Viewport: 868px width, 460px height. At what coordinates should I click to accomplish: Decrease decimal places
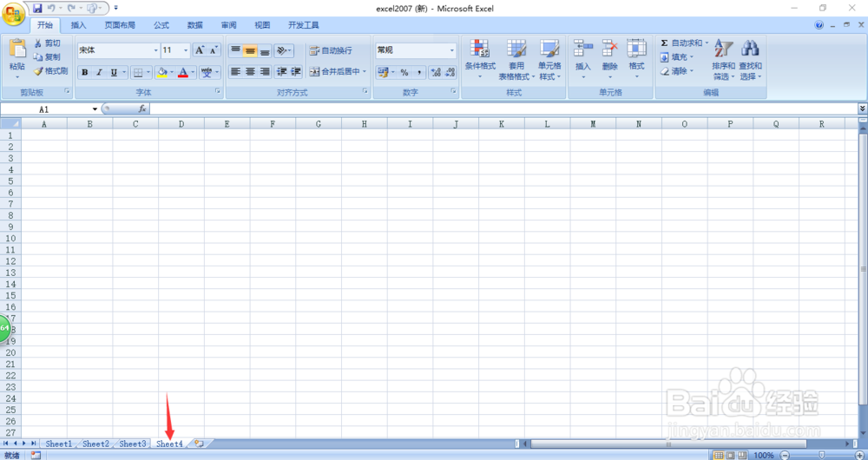450,73
